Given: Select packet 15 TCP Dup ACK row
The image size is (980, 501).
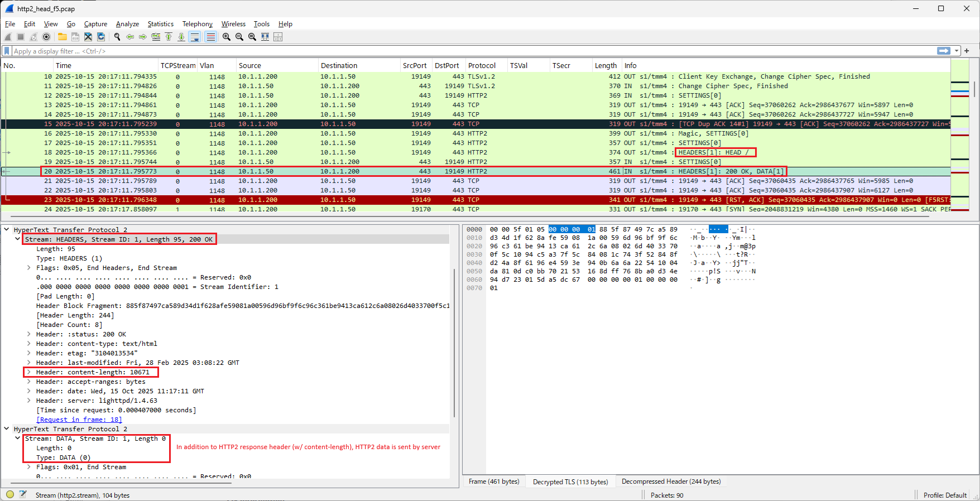Looking at the screenshot, I should coord(475,124).
